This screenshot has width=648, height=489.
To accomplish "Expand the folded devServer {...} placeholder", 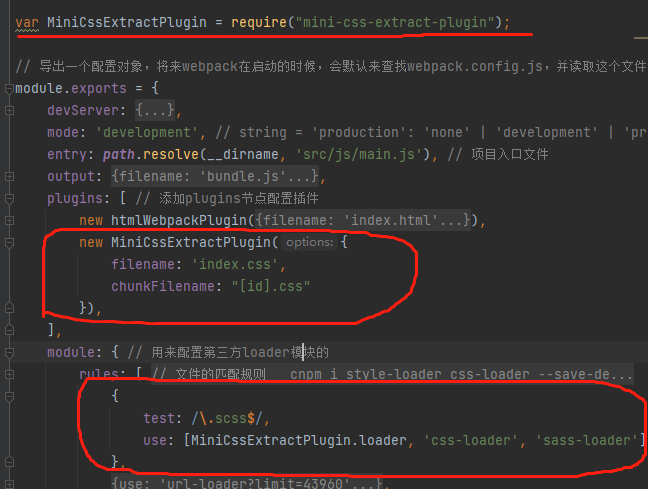I will [x=155, y=110].
